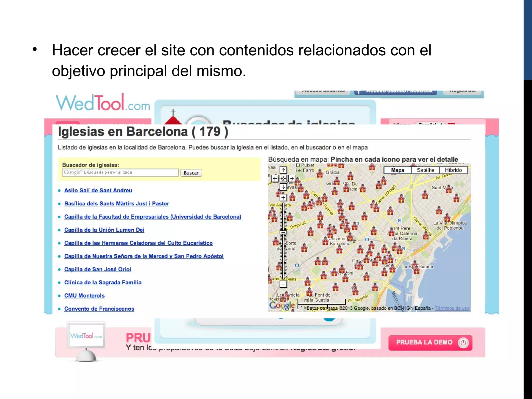Click the map pan up arrow

pyautogui.click(x=283, y=170)
